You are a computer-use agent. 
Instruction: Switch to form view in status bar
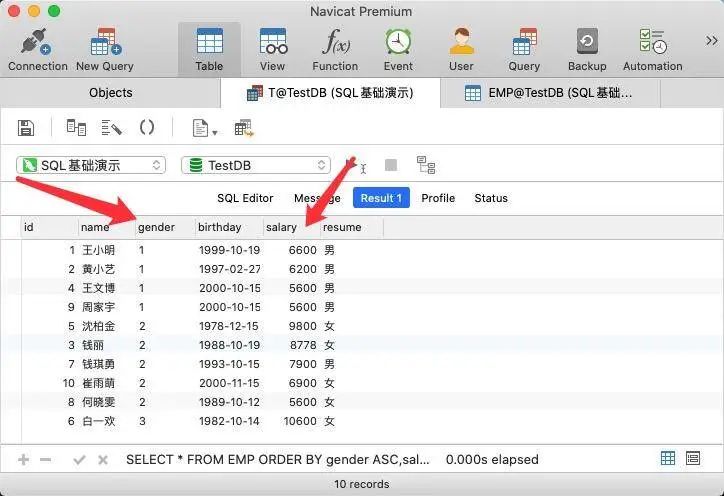tap(693, 459)
